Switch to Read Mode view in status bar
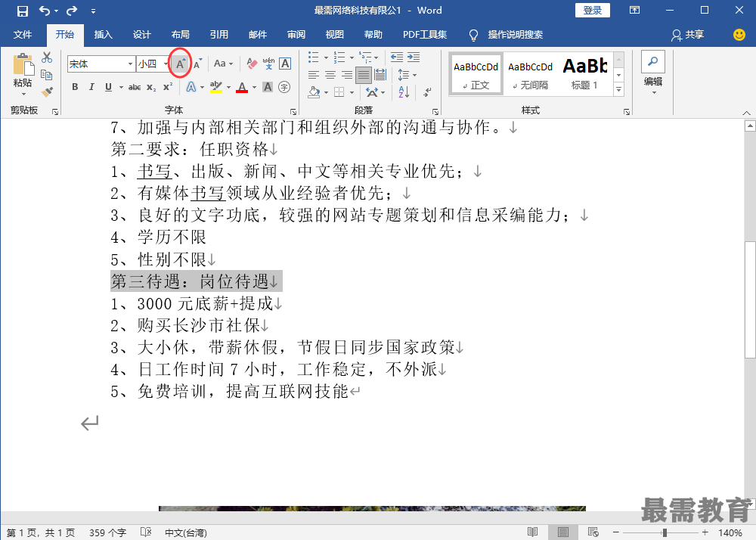 (533, 532)
